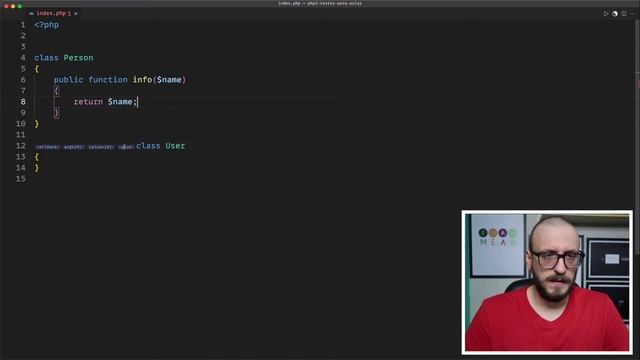Click the "callback:" inlay hint on line 12
640x360 pixels.
[47, 147]
